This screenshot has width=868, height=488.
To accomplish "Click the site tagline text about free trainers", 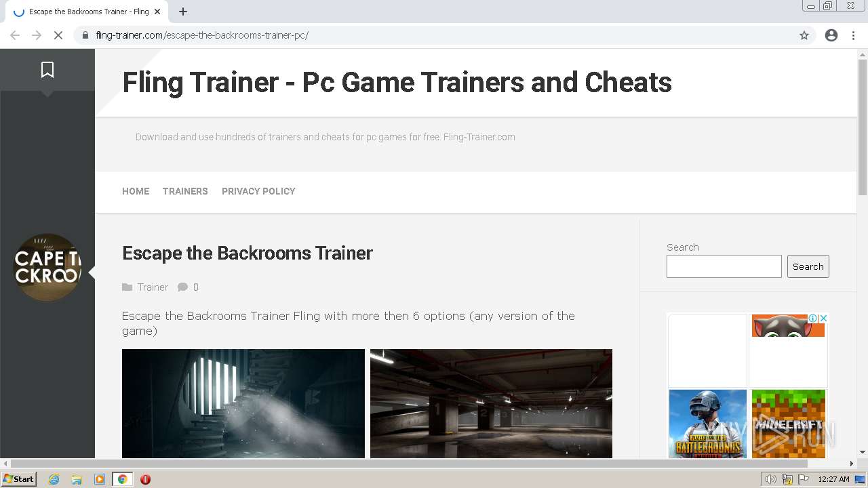I will click(325, 137).
